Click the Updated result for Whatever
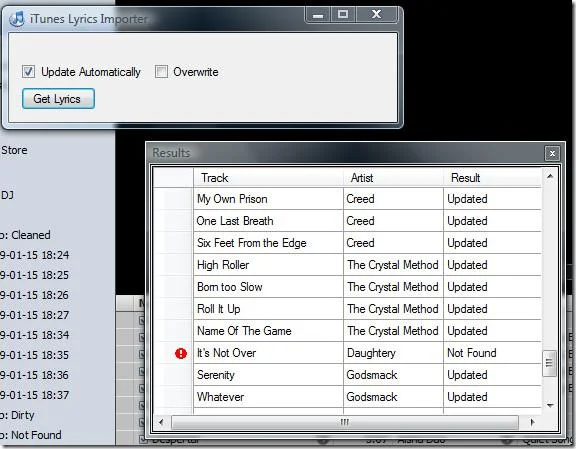576x449 pixels. (x=492, y=398)
